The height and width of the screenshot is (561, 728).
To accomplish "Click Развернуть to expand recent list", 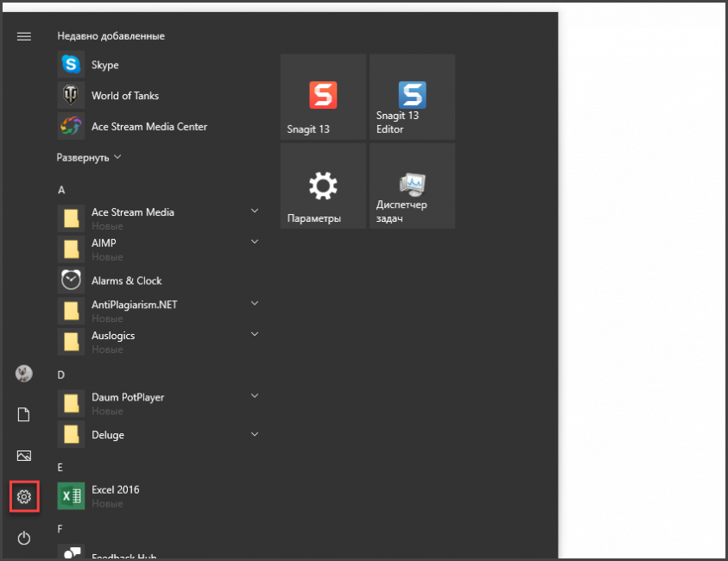I will coord(89,158).
